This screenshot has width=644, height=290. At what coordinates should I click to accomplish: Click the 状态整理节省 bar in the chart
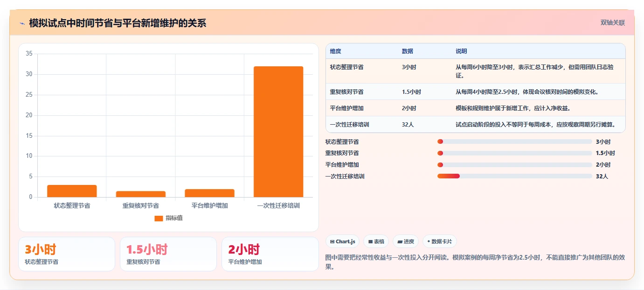[x=72, y=191]
